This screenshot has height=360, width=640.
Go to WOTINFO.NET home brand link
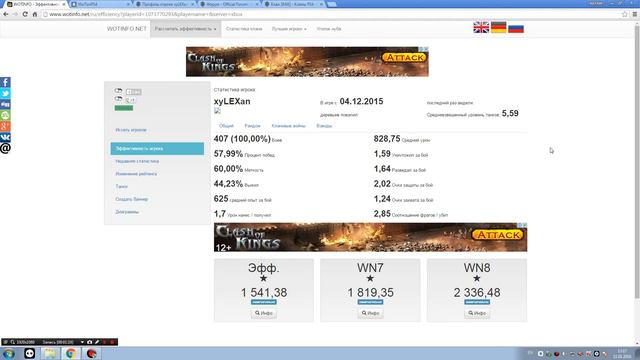(127, 29)
